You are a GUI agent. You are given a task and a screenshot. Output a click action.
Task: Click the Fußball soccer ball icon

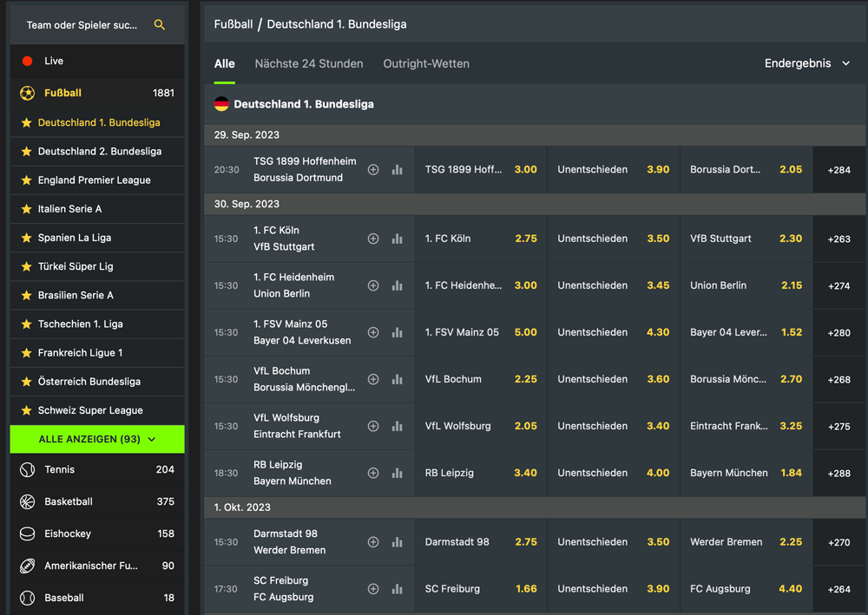tap(27, 93)
